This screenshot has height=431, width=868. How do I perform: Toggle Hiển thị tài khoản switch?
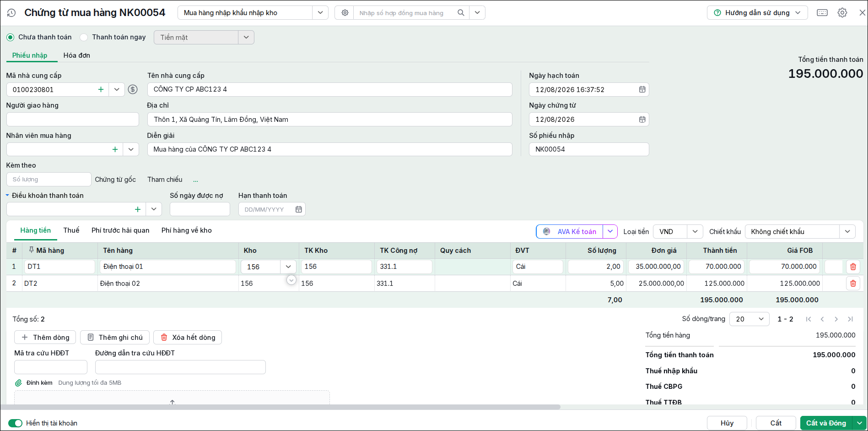click(15, 423)
